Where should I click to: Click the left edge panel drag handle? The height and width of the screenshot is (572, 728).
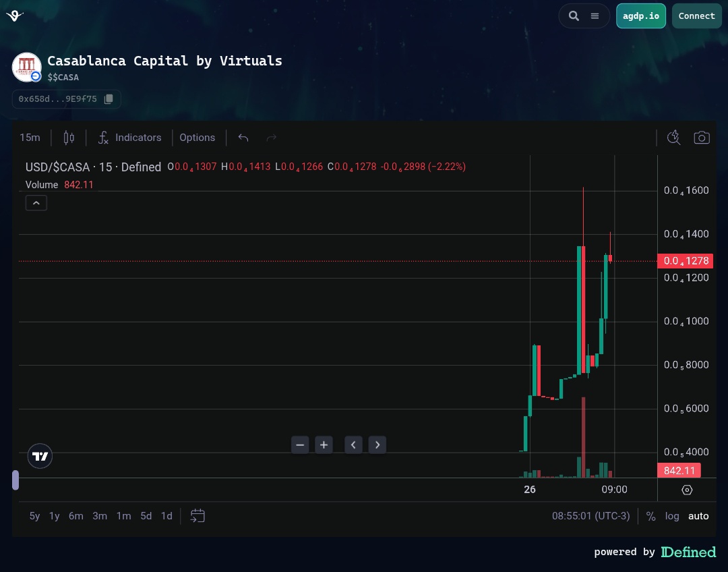[x=16, y=480]
